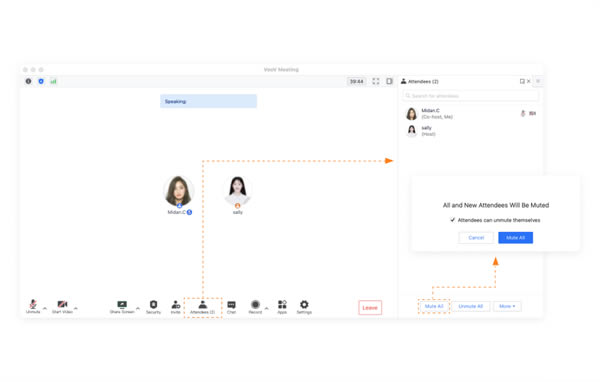Open the More dropdown in attendees panel
The image size is (600, 382).
pyautogui.click(x=507, y=306)
